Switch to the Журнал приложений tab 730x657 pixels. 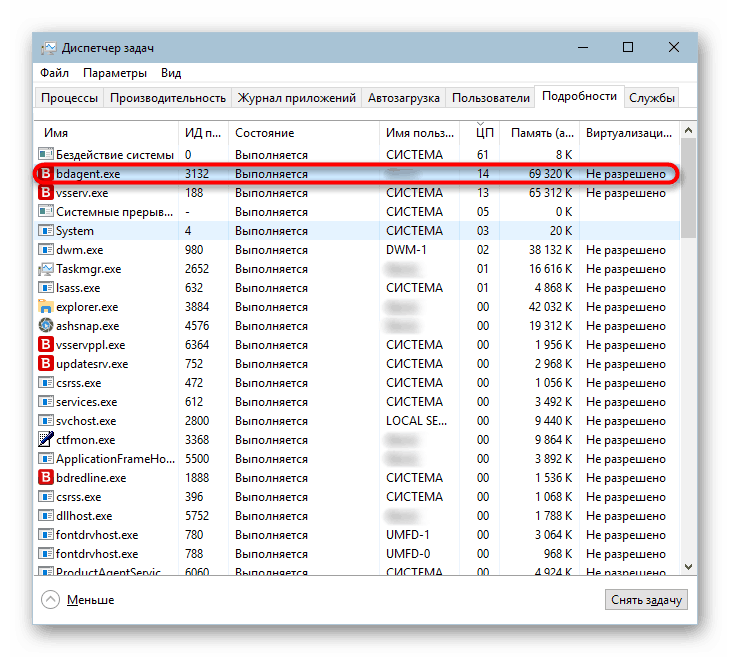tap(297, 98)
